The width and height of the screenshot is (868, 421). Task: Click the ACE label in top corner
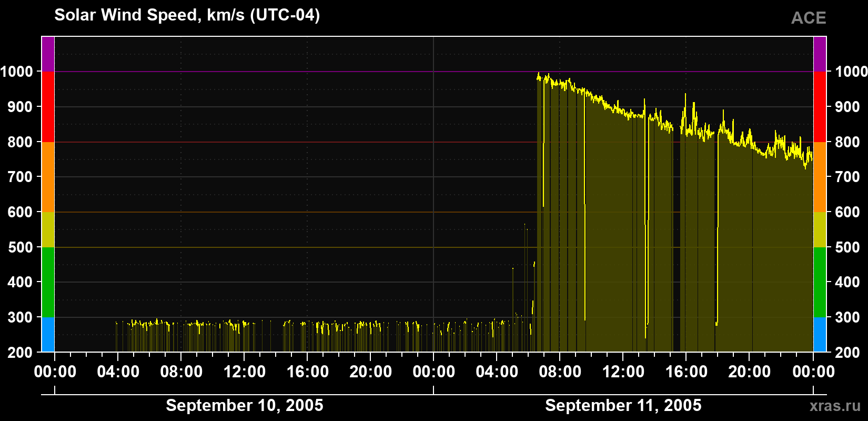tap(809, 18)
